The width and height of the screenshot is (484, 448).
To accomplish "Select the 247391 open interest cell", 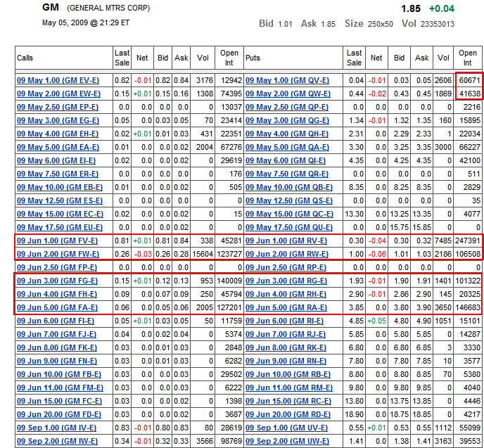I will (x=466, y=241).
